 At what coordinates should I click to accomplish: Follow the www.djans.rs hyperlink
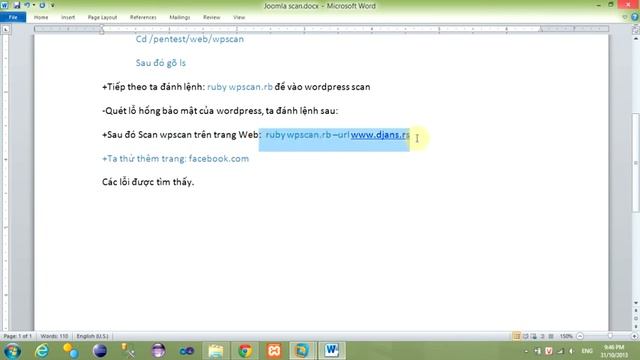[380, 135]
